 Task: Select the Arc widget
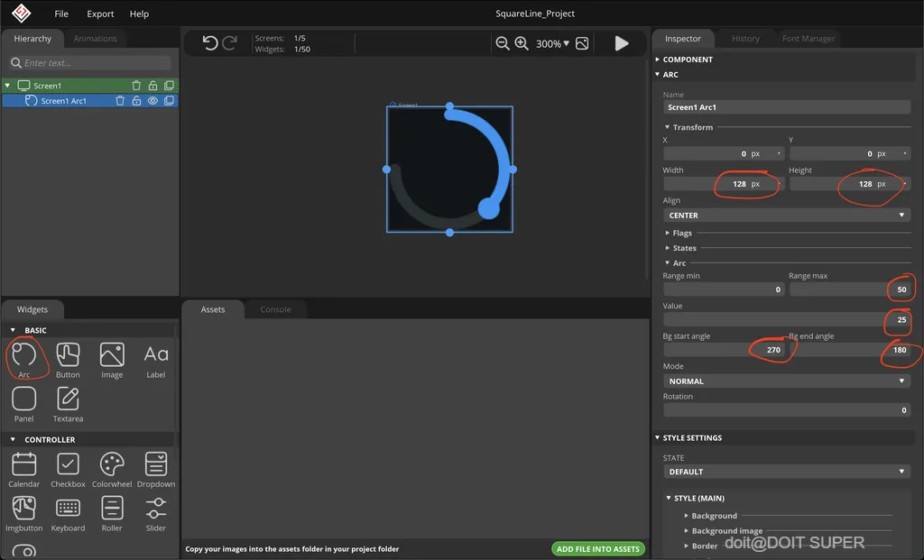tap(24, 358)
